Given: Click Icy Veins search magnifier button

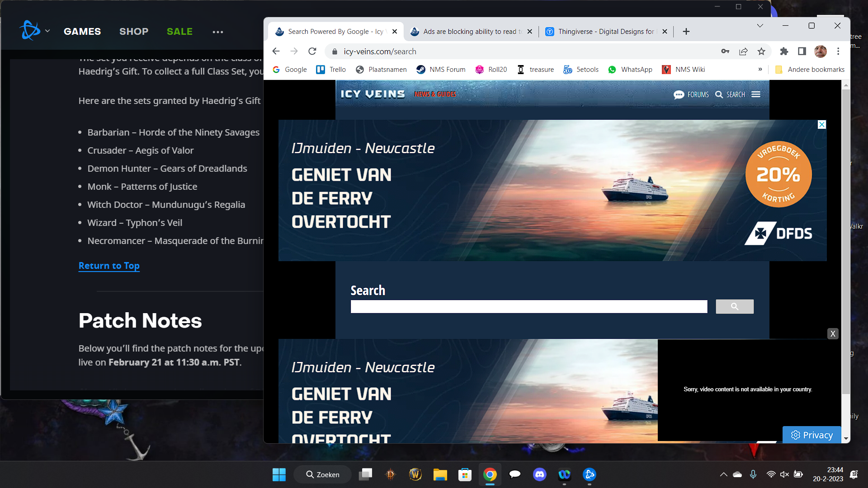Looking at the screenshot, I should click(734, 307).
